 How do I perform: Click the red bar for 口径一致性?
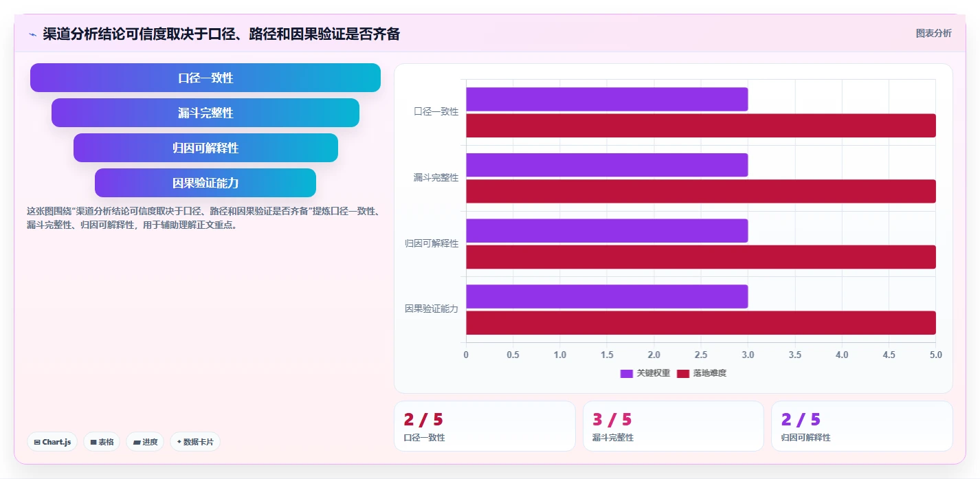[701, 125]
